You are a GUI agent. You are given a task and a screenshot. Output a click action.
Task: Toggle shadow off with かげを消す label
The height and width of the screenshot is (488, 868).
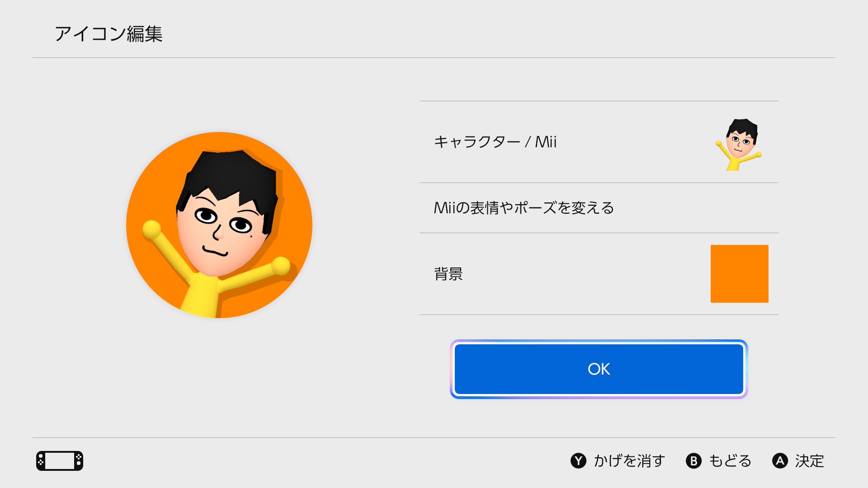coord(629,461)
